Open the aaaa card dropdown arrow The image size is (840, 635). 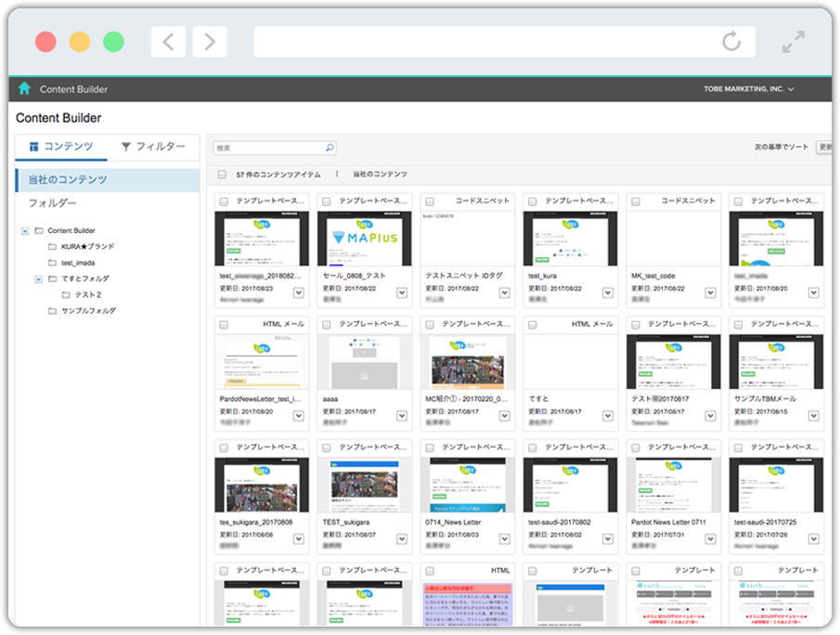402,416
